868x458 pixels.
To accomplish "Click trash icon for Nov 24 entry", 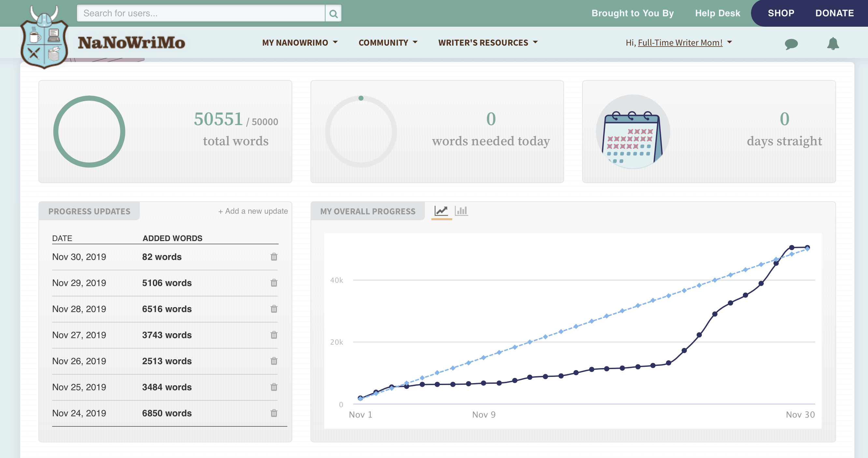I will 274,413.
